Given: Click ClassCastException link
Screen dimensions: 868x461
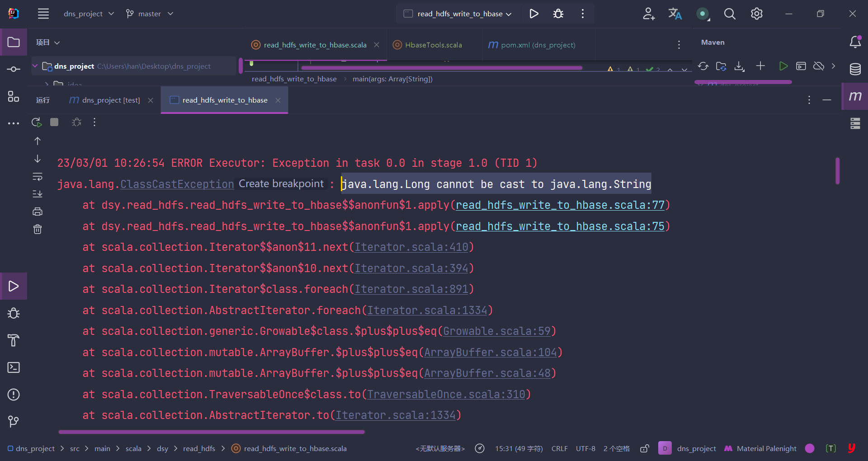Looking at the screenshot, I should (177, 184).
